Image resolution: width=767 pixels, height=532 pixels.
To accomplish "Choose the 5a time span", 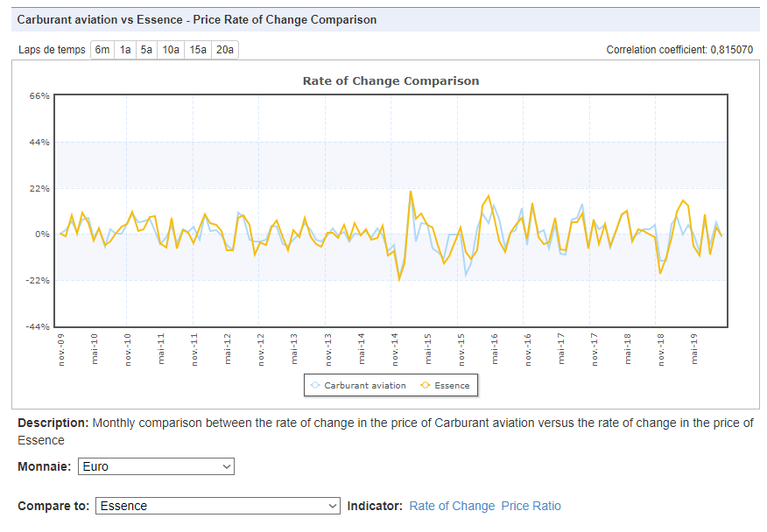I will click(x=146, y=50).
